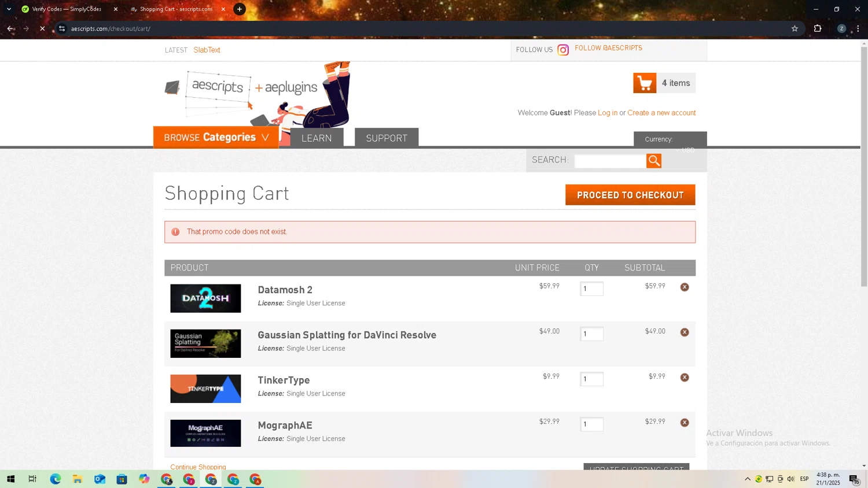Click the Gaussian Splatting thumbnail
This screenshot has width=868, height=488.
coord(205,343)
